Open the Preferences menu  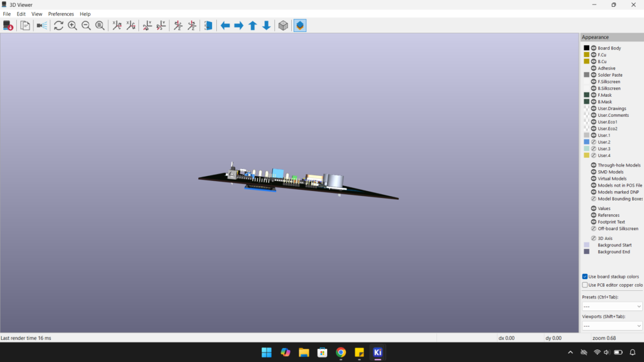pyautogui.click(x=61, y=14)
